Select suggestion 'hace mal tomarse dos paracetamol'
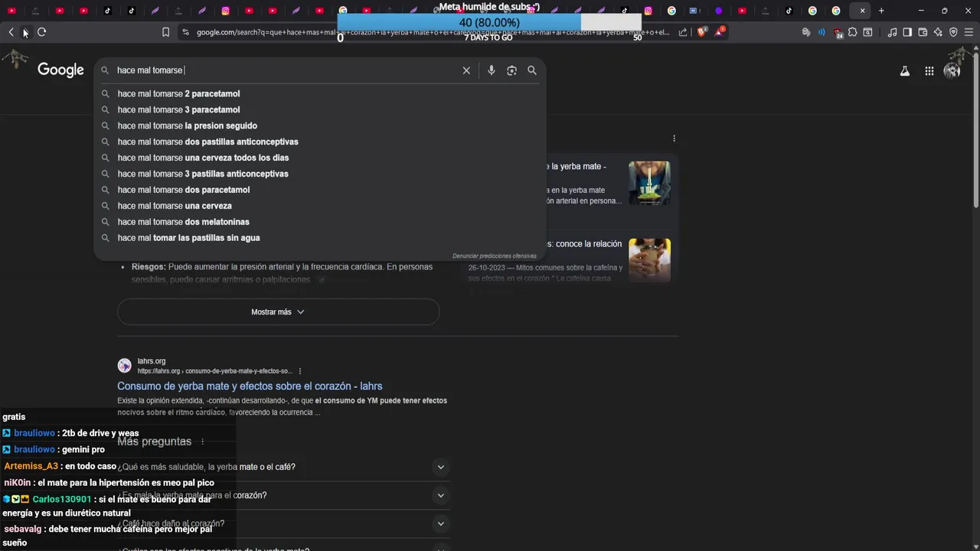980x551 pixels. point(319,190)
